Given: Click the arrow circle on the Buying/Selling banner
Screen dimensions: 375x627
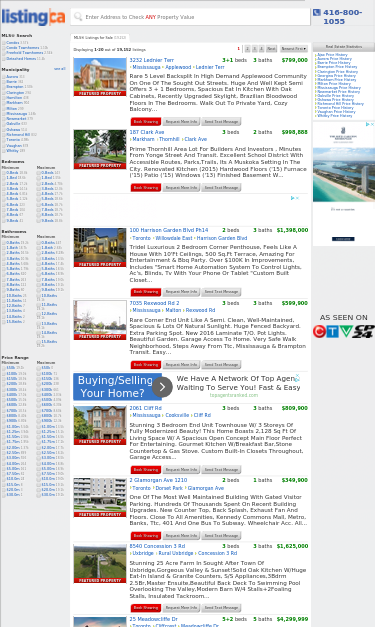Looking at the screenshot, I should pos(162,387).
